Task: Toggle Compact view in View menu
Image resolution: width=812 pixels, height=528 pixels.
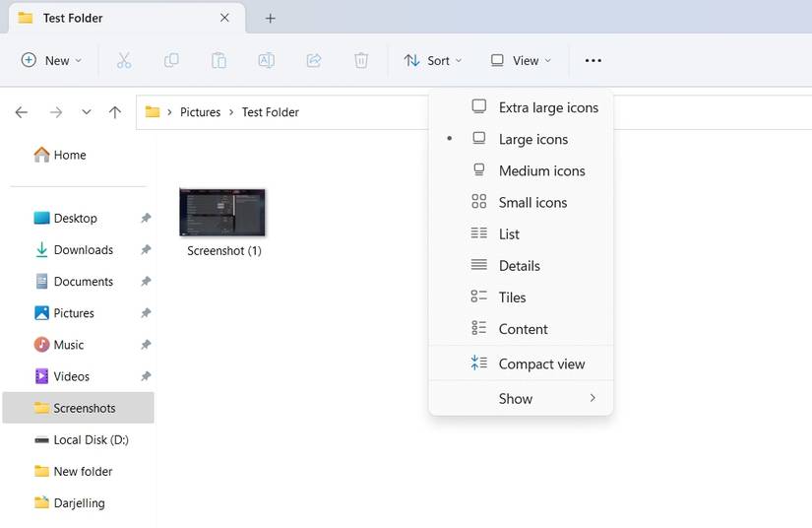Action: [540, 363]
